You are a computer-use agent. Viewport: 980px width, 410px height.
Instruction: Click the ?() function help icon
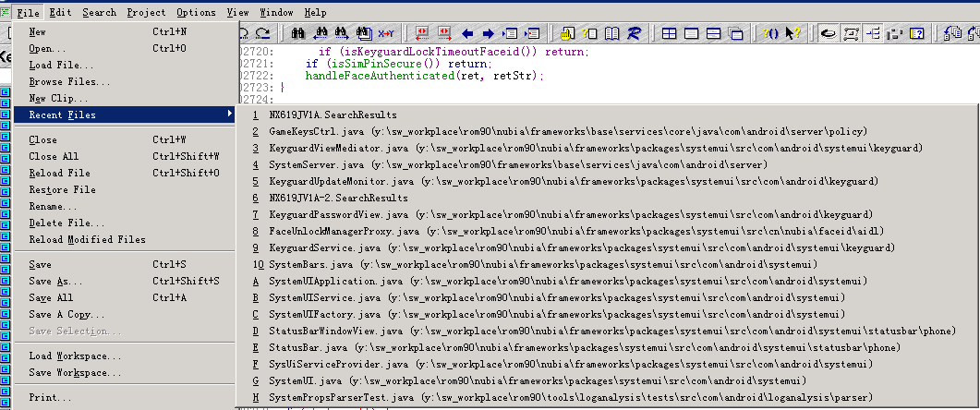tap(771, 33)
